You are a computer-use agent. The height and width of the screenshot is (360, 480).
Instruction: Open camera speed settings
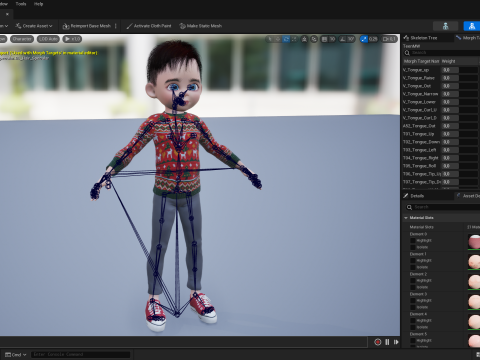click(389, 39)
